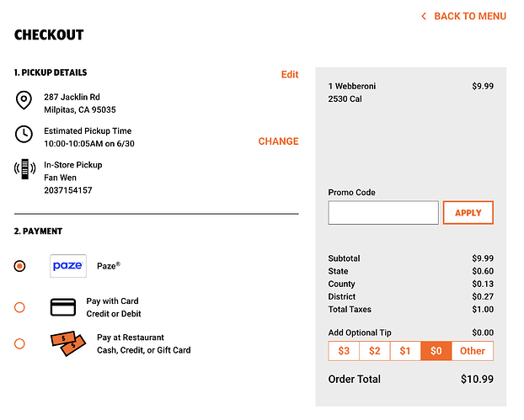Viewport: 524px width, 420px height.
Task: Click the back chevron beside Back to Menu
Action: 424,16
